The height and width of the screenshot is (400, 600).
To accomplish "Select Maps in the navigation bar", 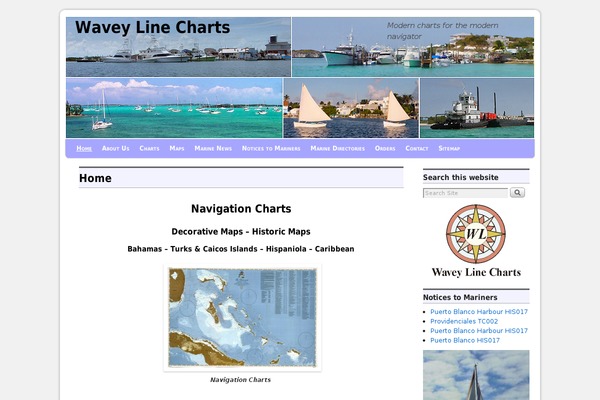I will tap(177, 148).
